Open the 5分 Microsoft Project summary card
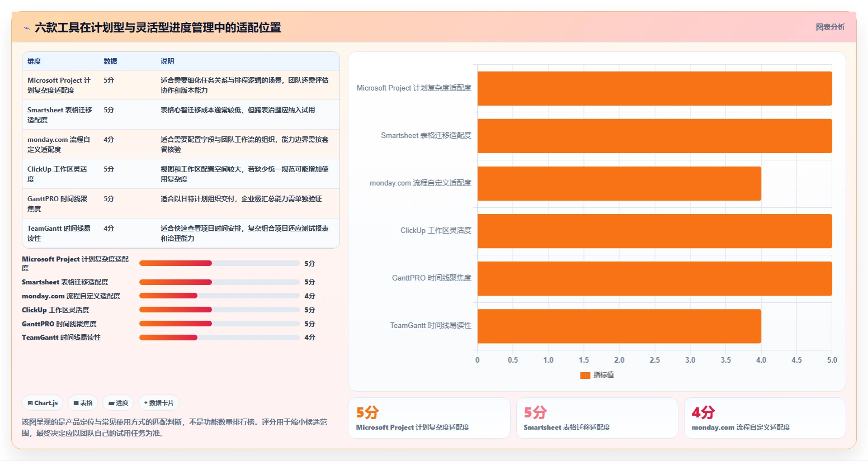Image resolution: width=868 pixels, height=461 pixels. pyautogui.click(x=429, y=418)
